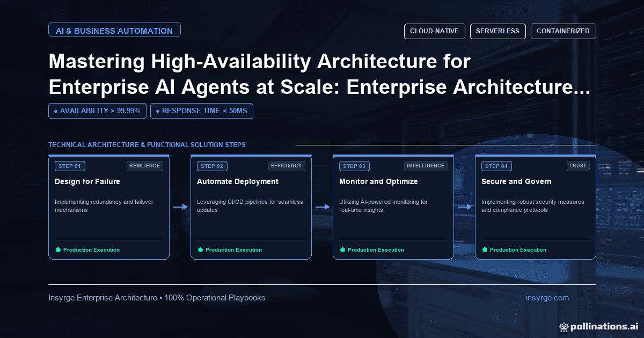This screenshot has width=644, height=338.
Task: Select the INTELLIGENCE label
Action: click(426, 166)
